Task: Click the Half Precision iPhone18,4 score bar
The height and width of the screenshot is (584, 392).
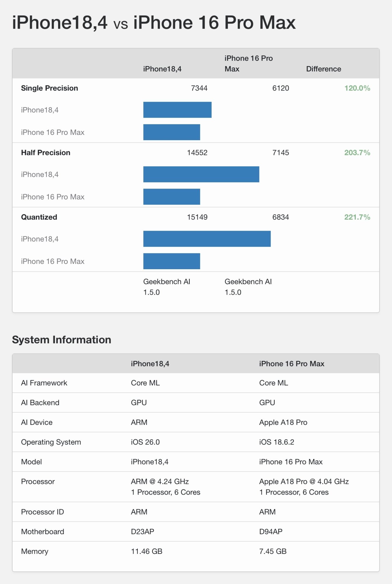Action: tap(201, 174)
